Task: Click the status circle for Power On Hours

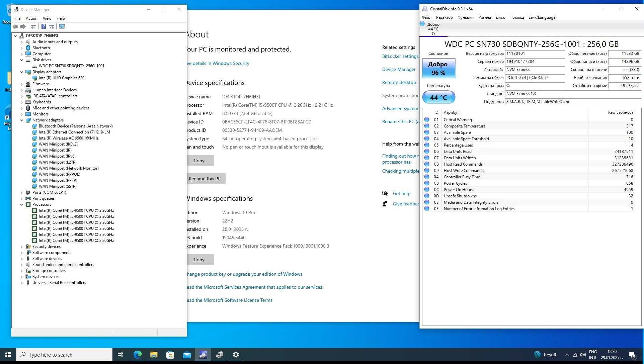Action: 427,189
